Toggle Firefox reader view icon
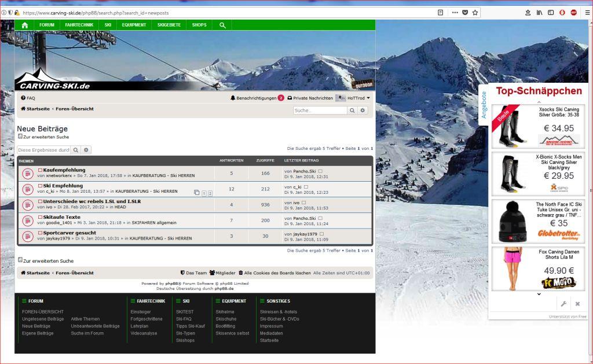Screen dimensions: 593x364 pos(441,12)
